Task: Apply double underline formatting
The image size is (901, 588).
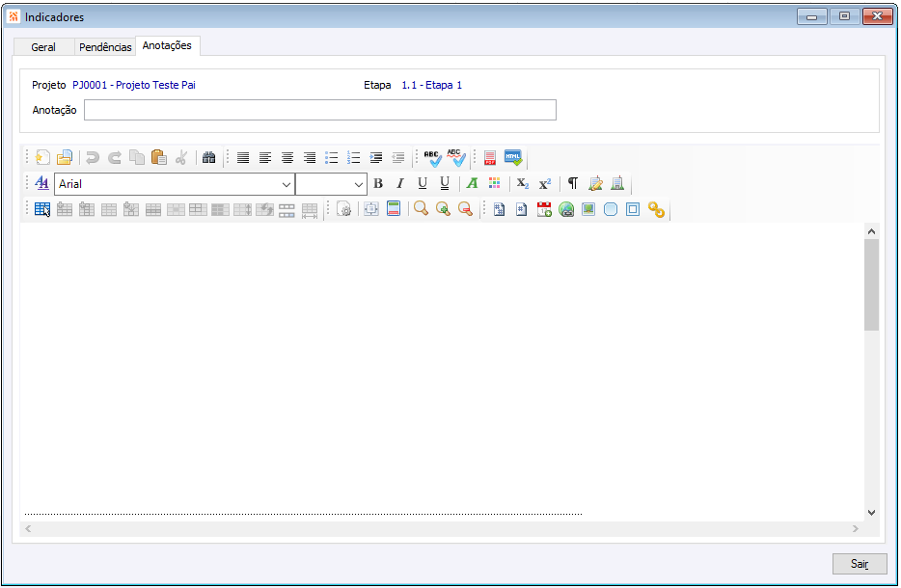Action: 445,183
